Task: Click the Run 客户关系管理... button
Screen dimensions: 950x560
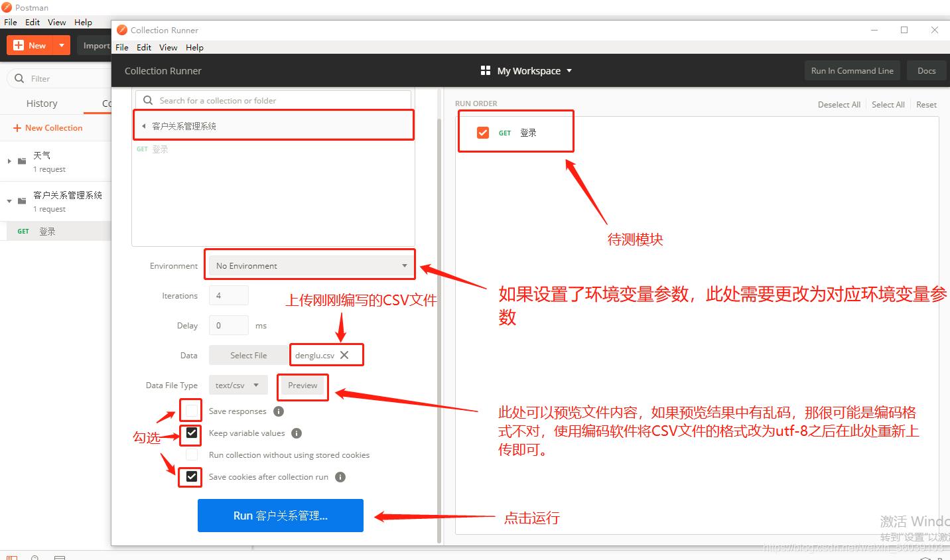Action: point(281,516)
